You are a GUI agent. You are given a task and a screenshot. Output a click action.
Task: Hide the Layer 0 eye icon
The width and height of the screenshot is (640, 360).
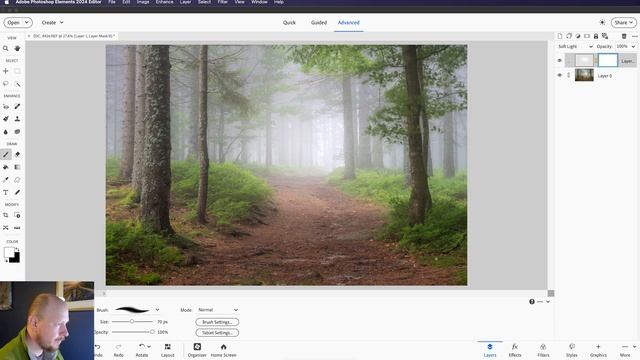[x=560, y=75]
